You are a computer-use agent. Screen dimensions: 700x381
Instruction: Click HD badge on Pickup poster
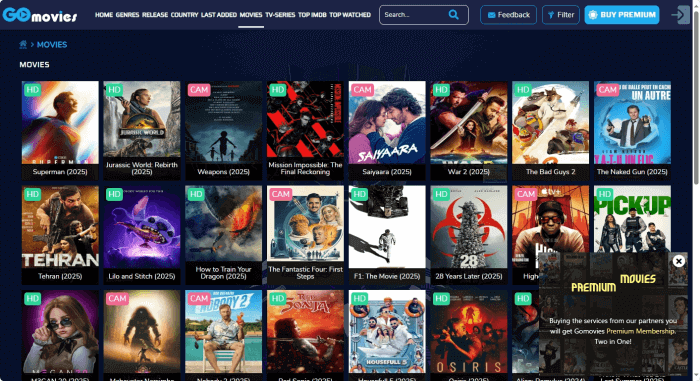point(604,194)
